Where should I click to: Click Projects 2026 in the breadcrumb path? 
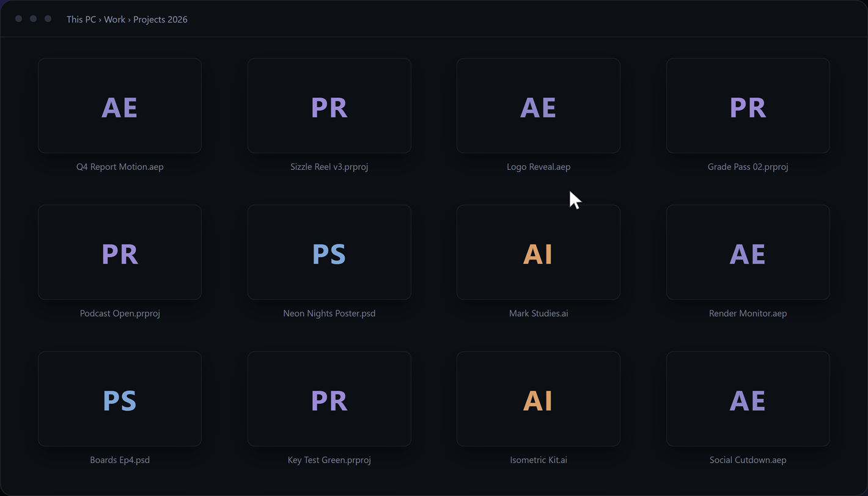[160, 20]
